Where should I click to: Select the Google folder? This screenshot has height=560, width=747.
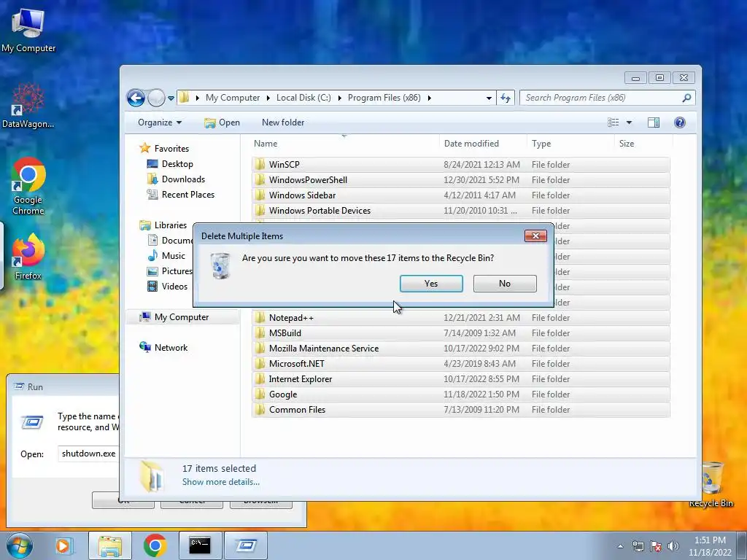(461, 394)
